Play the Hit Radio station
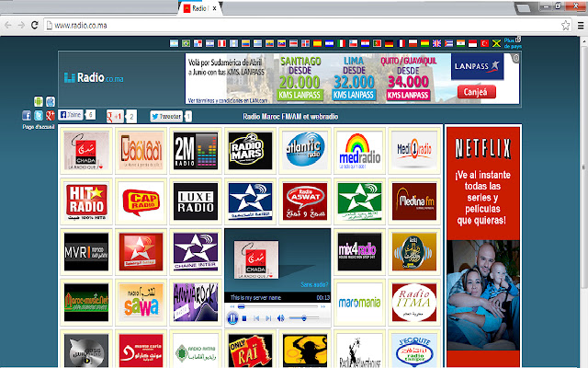Image resolution: width=588 pixels, height=368 pixels. (86, 201)
